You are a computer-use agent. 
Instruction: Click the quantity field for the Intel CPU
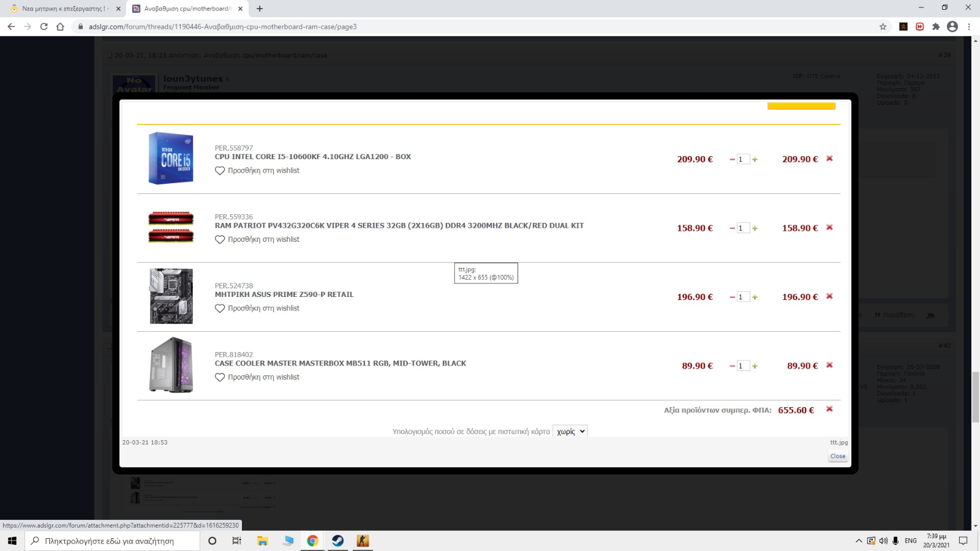(743, 159)
